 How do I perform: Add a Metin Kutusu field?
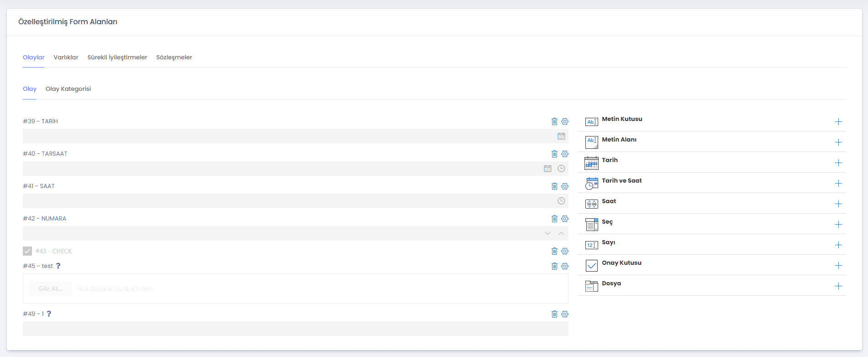[838, 121]
